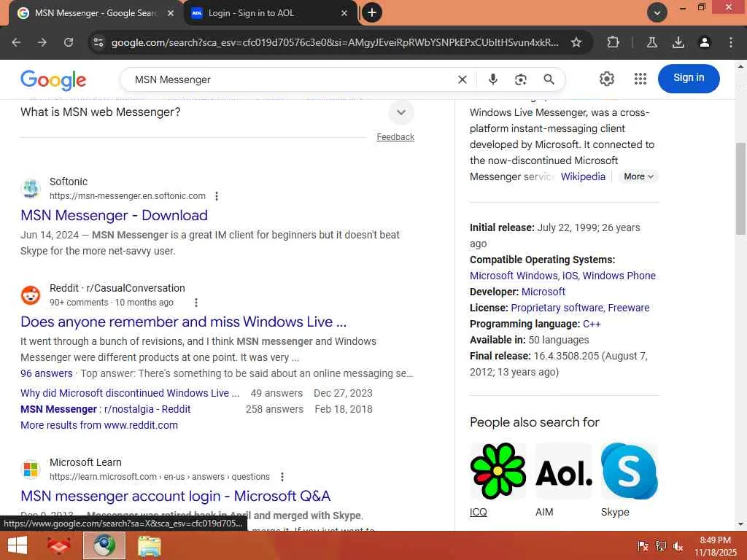Open a new browser tab
The image size is (747, 560).
pos(372,13)
